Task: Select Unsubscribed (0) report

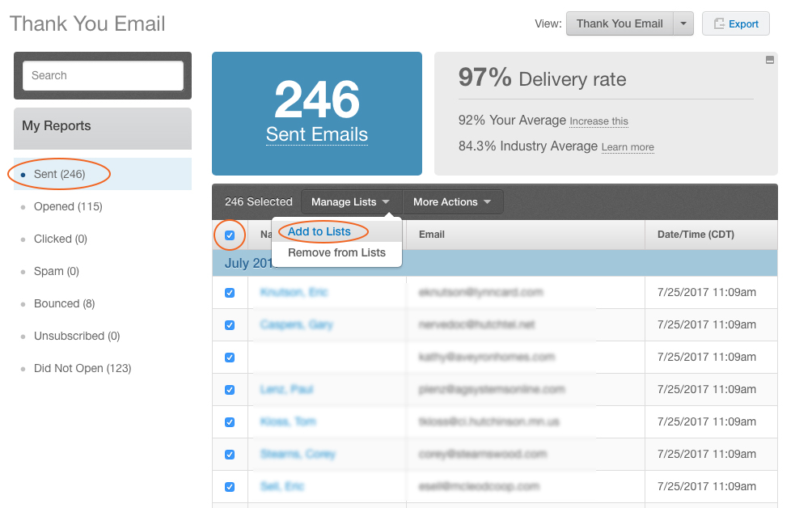Action: click(77, 336)
